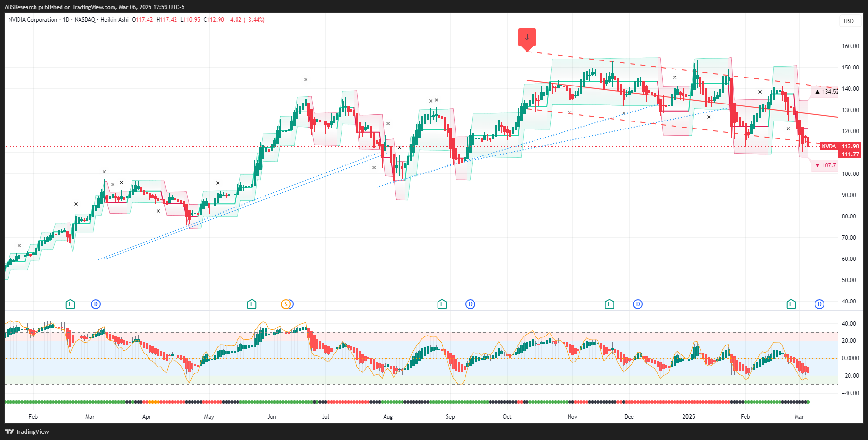Click the Heikin Ashi chart type label
868x440 pixels.
click(x=114, y=20)
